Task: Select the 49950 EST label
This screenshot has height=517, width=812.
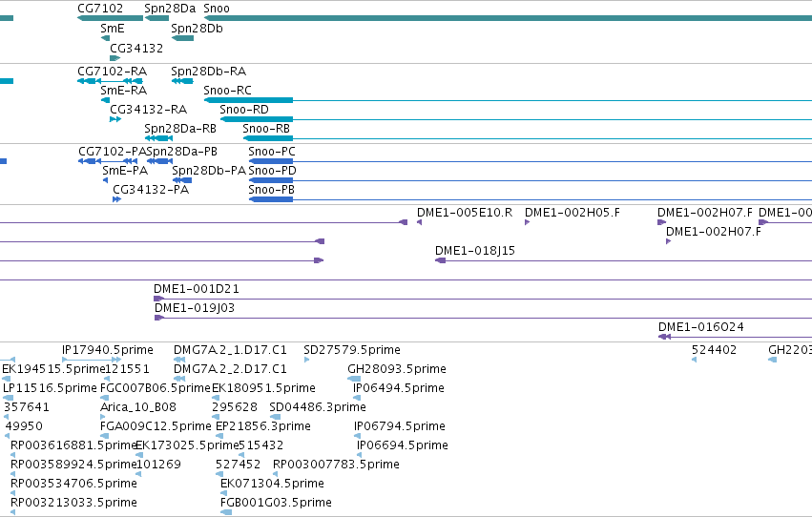Action: (x=24, y=427)
